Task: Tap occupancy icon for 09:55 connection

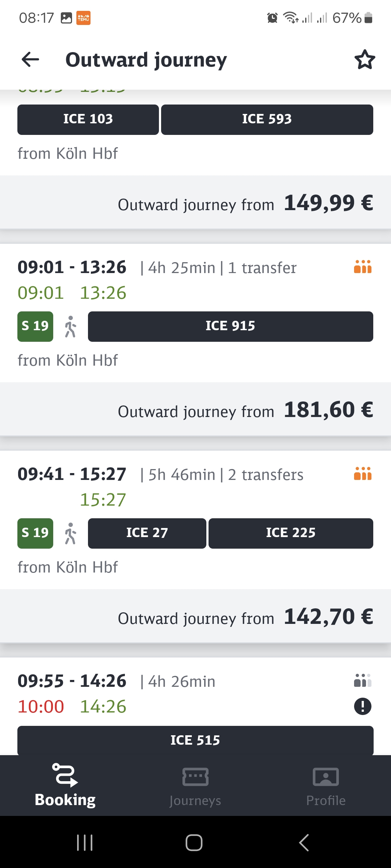Action: (363, 680)
